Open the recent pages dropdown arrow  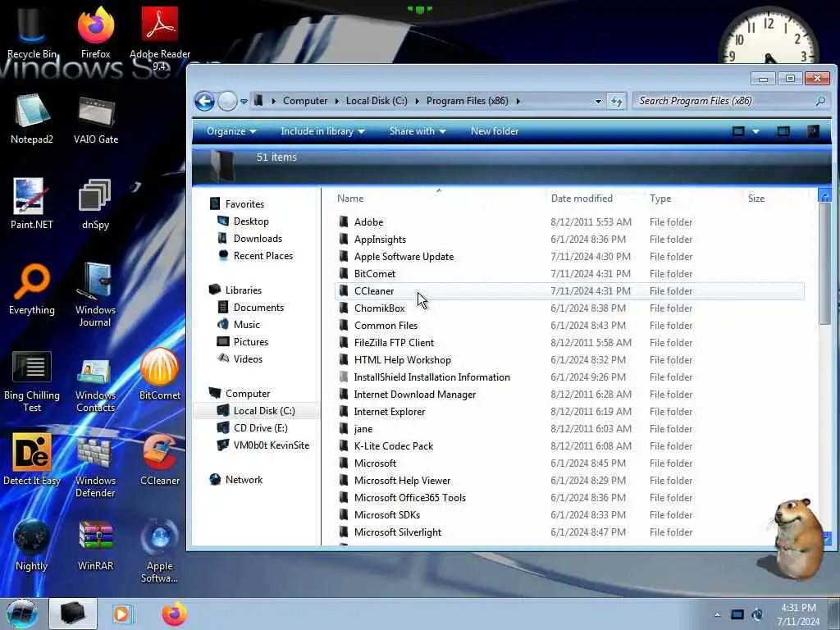pos(244,101)
